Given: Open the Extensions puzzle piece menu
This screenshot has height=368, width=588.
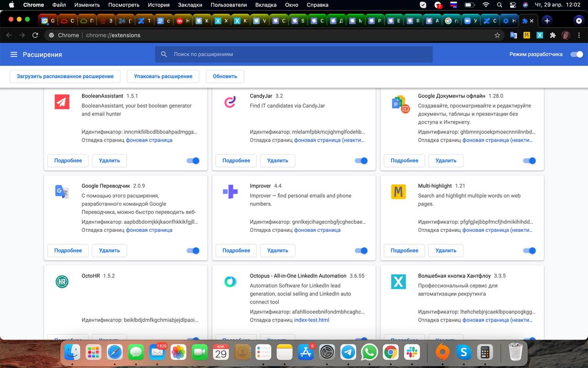Looking at the screenshot, I should tap(553, 35).
